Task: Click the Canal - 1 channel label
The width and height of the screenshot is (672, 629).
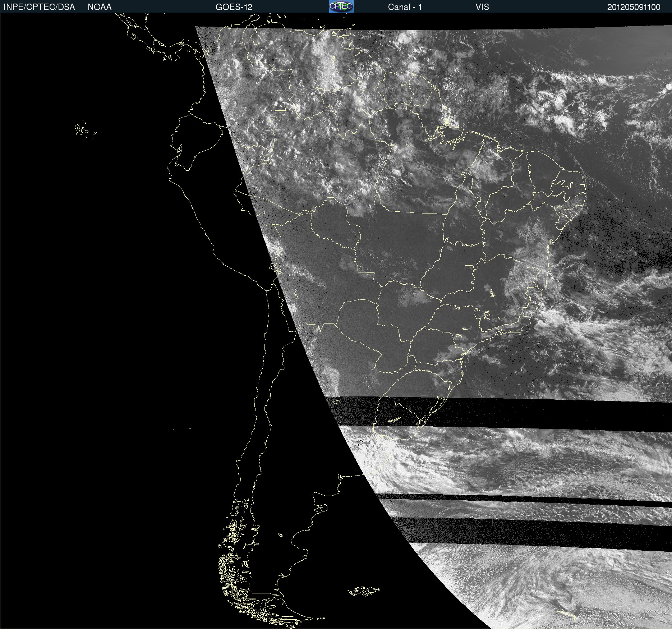Action: (x=405, y=7)
